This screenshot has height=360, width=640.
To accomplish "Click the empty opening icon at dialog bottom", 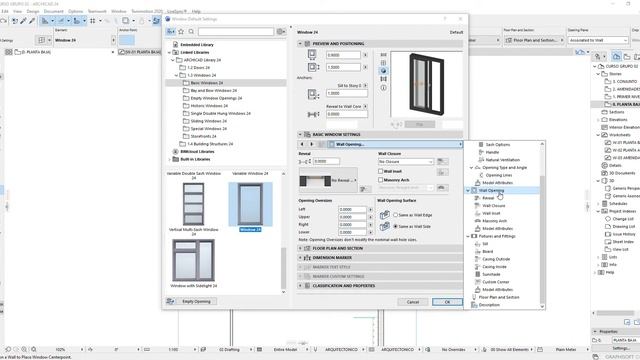I will 170,301.
